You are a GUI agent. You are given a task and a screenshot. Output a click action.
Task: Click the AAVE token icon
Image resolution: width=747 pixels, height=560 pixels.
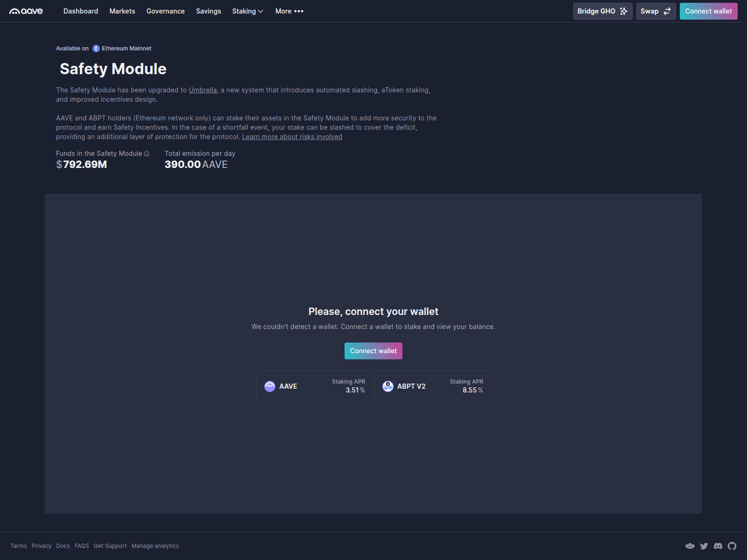[x=270, y=386]
